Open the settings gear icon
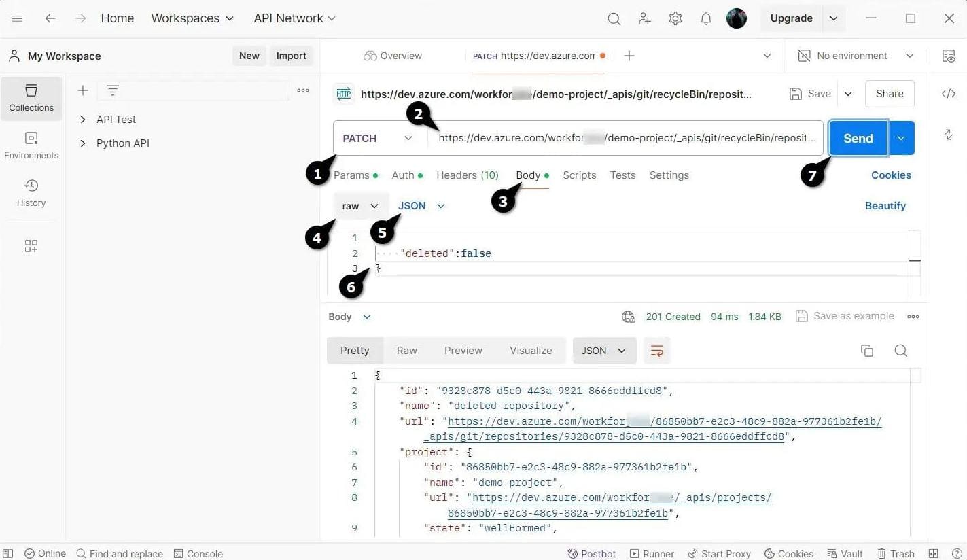 (x=675, y=19)
